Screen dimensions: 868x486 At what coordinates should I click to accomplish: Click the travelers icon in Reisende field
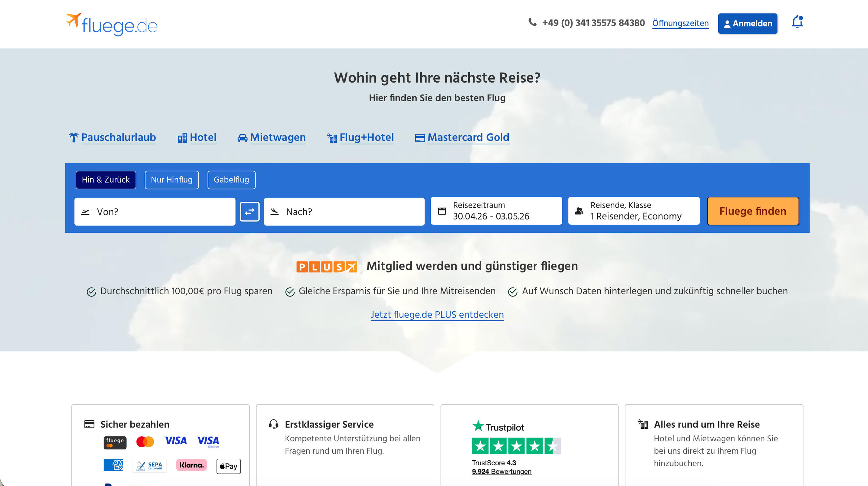click(x=579, y=211)
